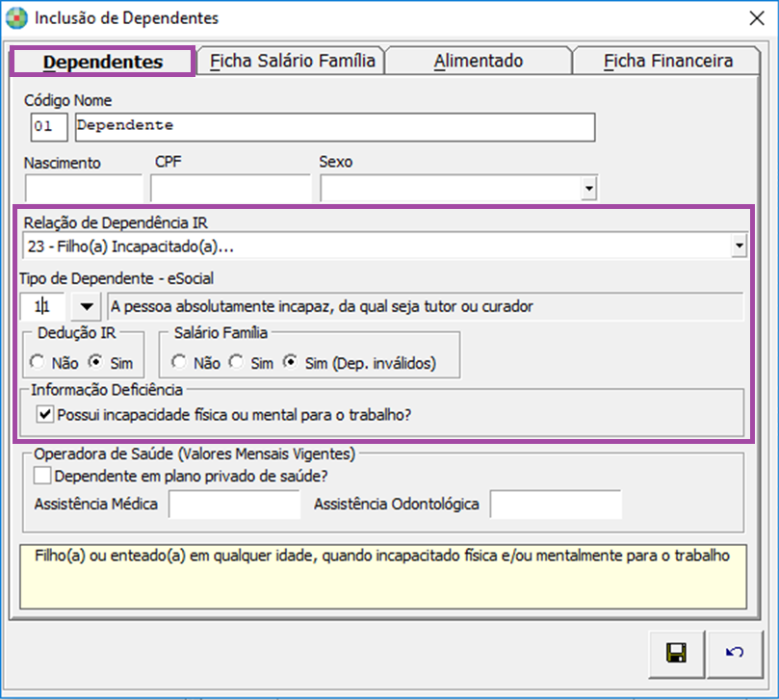
Task: Select Não under Dedução IR
Action: point(38,362)
